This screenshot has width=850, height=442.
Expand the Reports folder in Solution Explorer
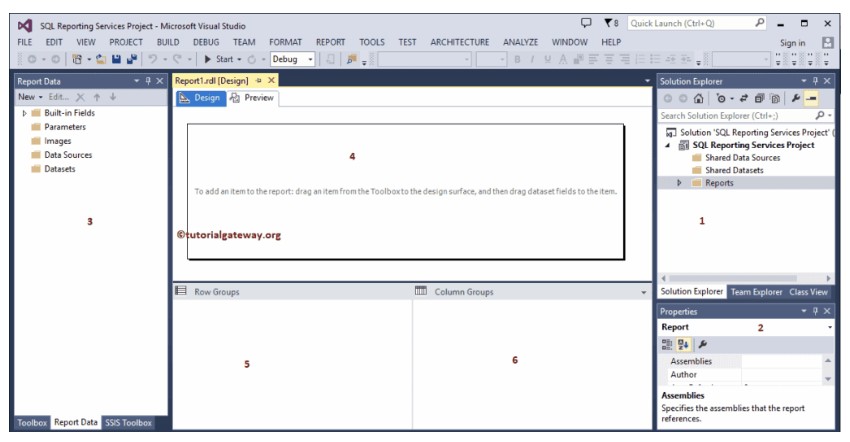[679, 183]
